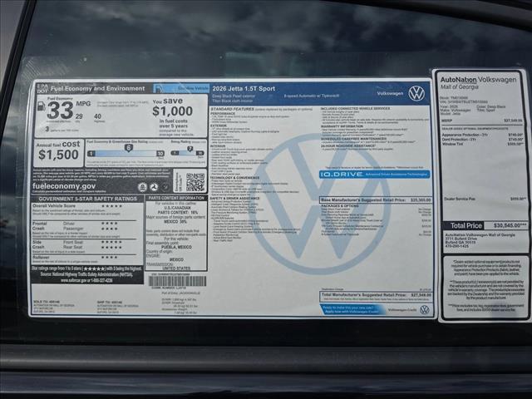The height and width of the screenshot is (399, 532).
Task: Click the '2026 Jetta 1.5T Sport' title
Action: 244,89
